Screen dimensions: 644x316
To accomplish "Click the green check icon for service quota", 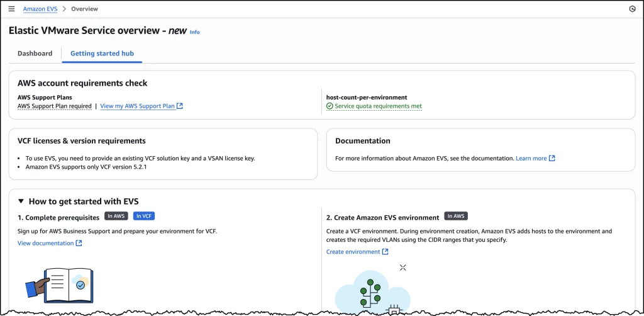I will click(330, 106).
